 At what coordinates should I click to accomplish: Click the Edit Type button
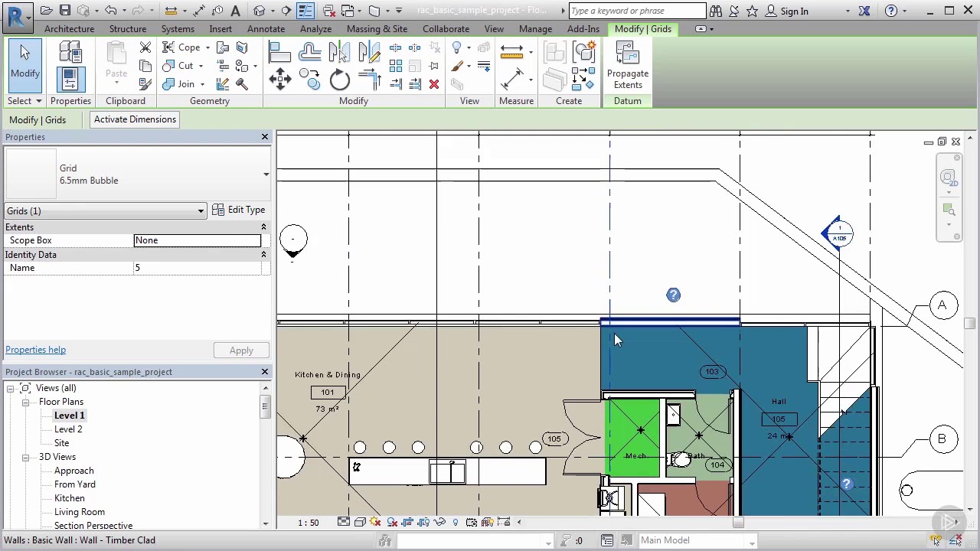(239, 210)
